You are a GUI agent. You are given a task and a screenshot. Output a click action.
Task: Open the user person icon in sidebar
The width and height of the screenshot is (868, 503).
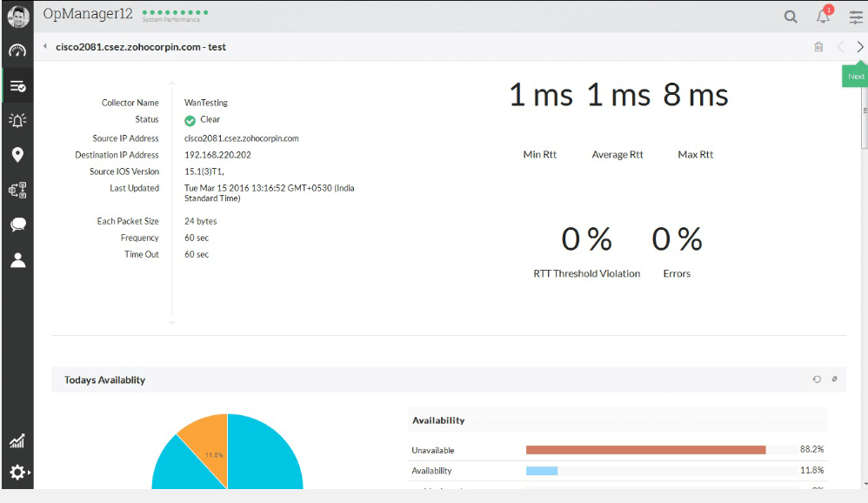pyautogui.click(x=17, y=260)
